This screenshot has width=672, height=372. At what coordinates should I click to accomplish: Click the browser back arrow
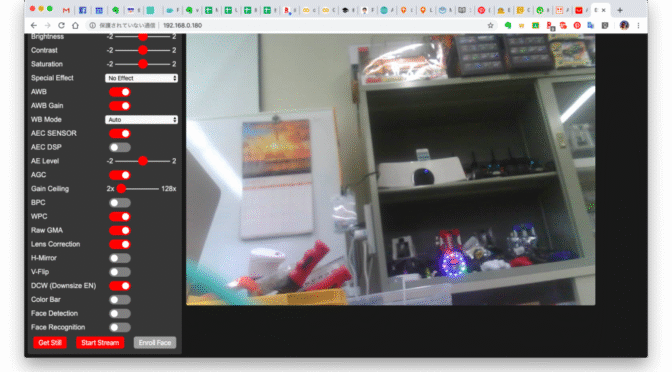click(x=34, y=26)
